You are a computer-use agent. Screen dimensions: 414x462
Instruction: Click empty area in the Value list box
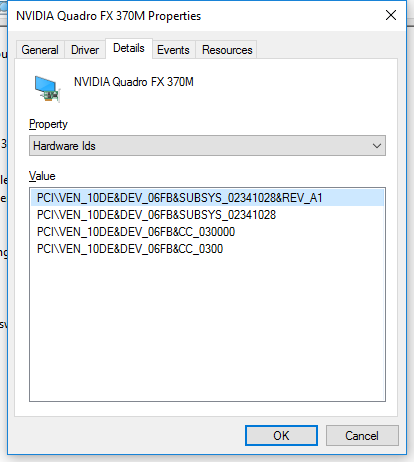click(207, 327)
